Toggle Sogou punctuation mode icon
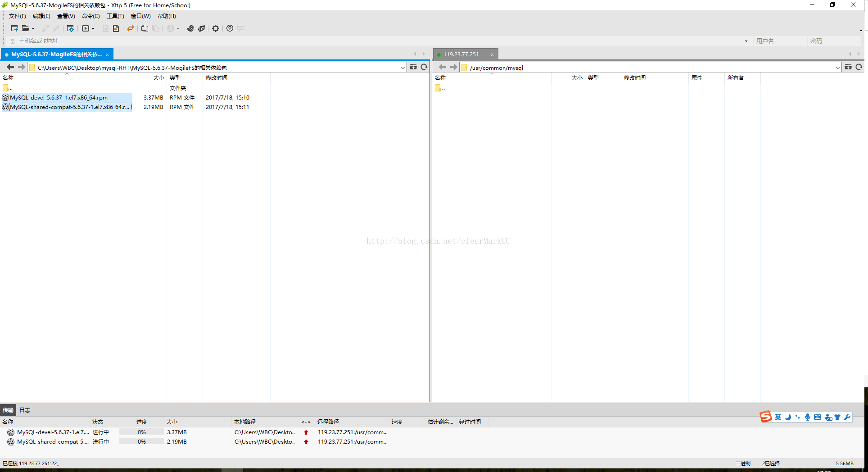Screen dimensions: 868x472 coord(798,417)
